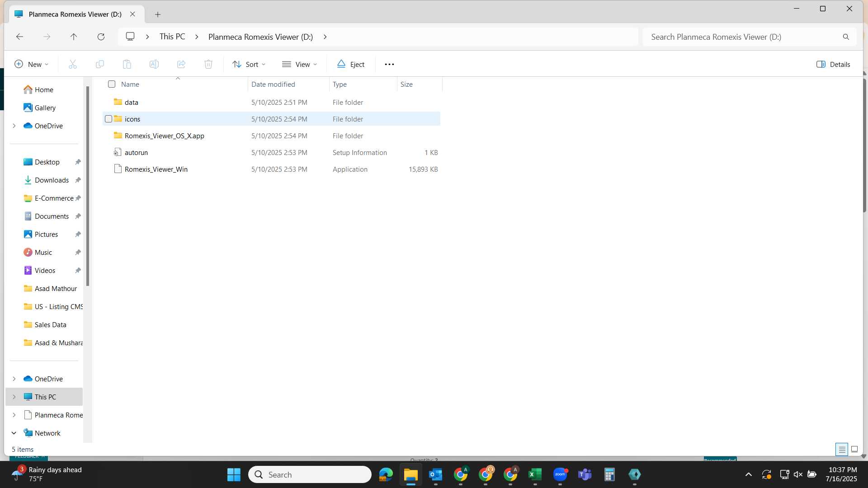Open Zoom from taskbar
868x488 pixels.
(x=560, y=474)
